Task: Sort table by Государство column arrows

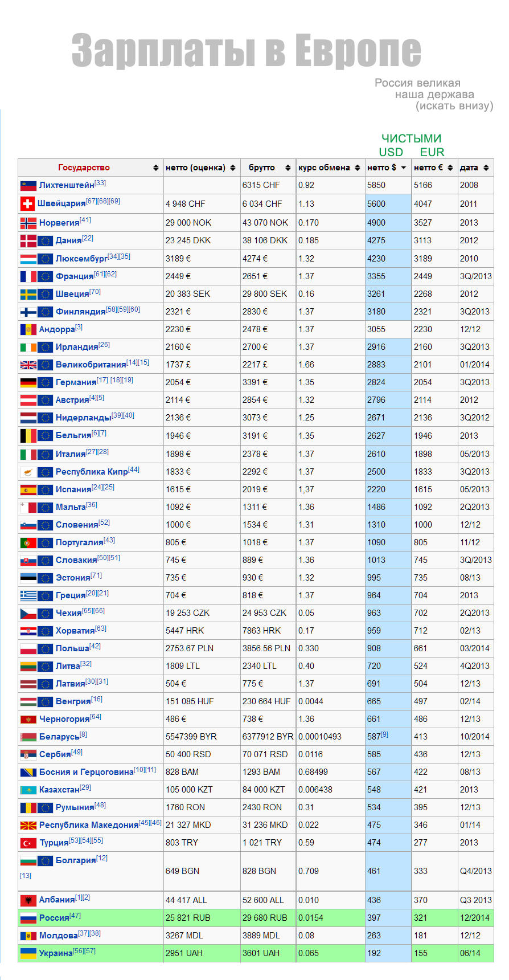Action: coord(155,168)
